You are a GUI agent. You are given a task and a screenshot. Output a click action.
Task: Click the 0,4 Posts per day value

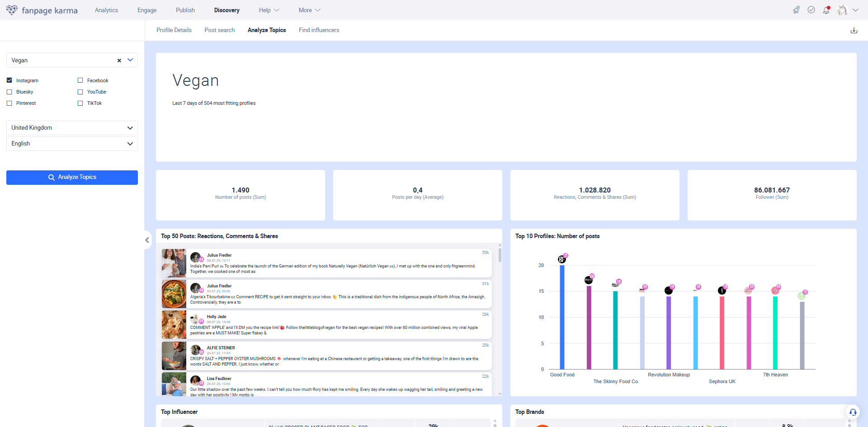click(418, 190)
